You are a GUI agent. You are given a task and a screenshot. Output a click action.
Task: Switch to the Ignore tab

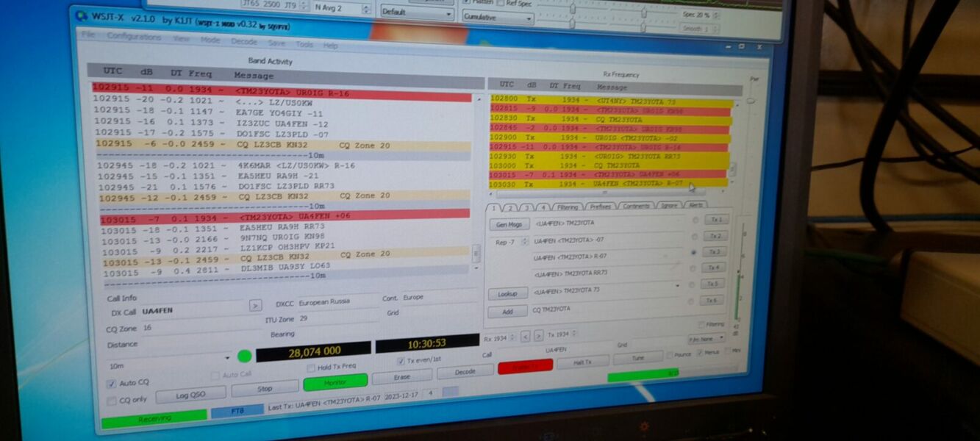pos(669,207)
